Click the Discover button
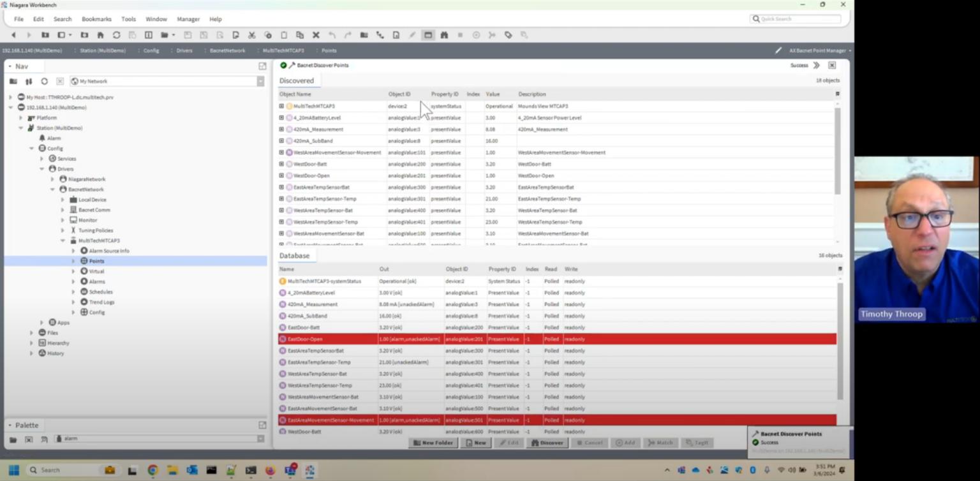The width and height of the screenshot is (980, 481). (547, 443)
